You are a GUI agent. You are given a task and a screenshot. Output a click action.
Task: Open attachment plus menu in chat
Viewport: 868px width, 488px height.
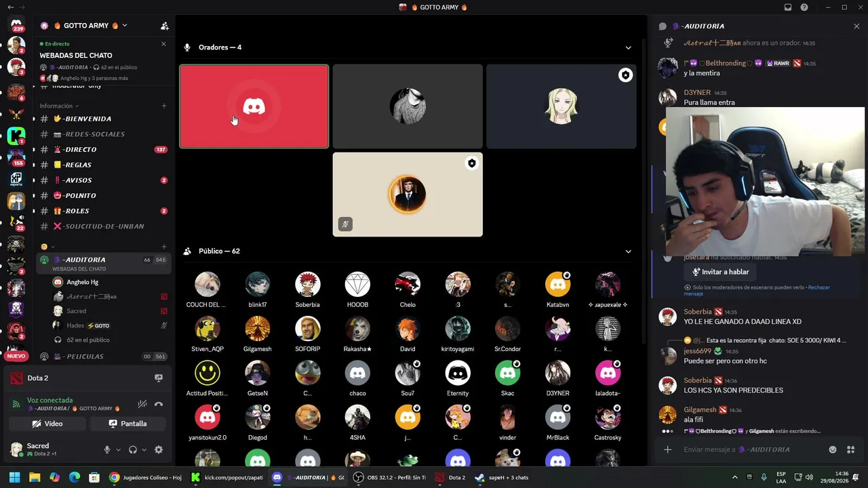pyautogui.click(x=668, y=449)
